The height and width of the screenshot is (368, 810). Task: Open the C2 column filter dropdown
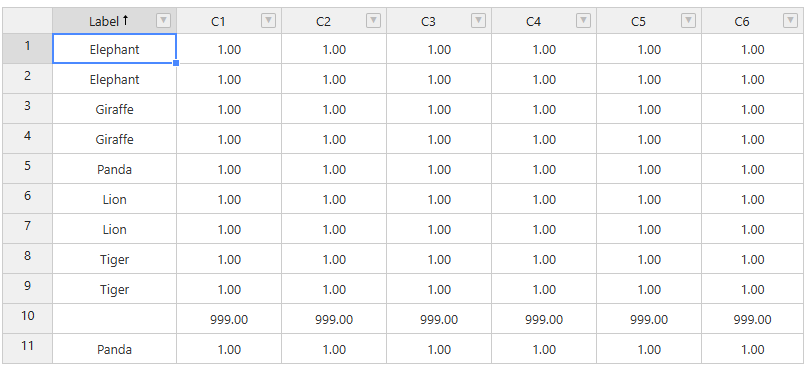pos(373,21)
